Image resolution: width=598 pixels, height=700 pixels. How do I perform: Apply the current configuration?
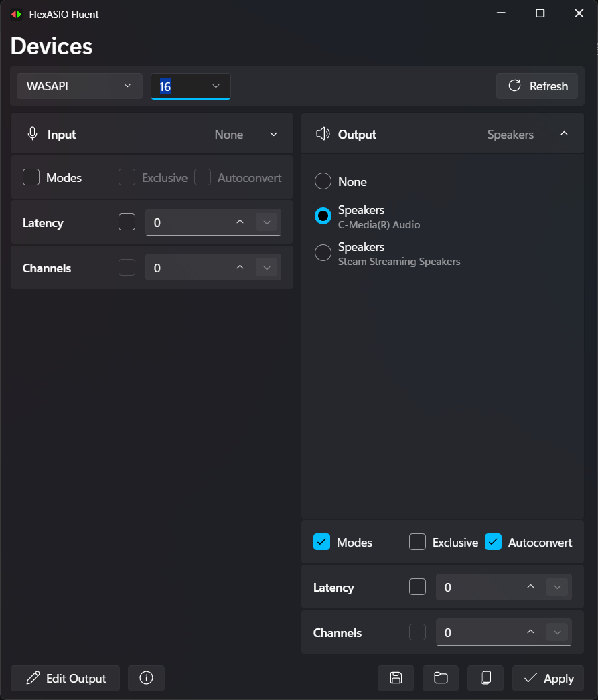548,678
